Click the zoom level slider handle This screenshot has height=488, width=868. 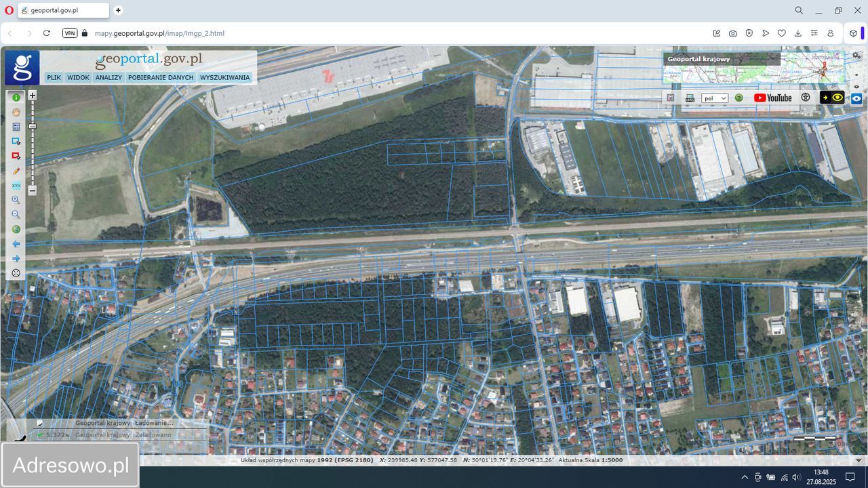coord(32,126)
